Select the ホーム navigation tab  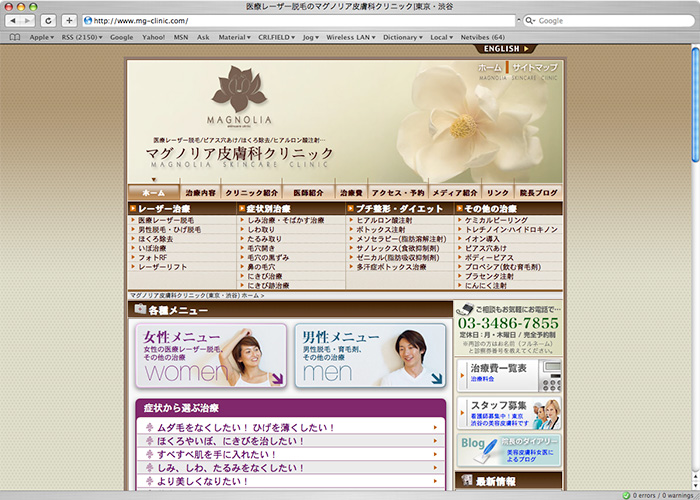click(154, 193)
